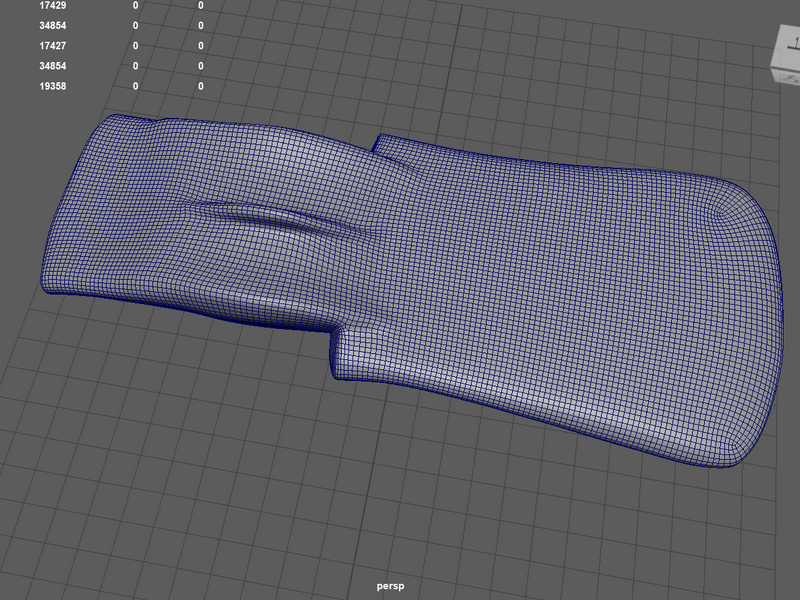Select the "17429" poly count value
Screen dimensions: 800x600
53,6
